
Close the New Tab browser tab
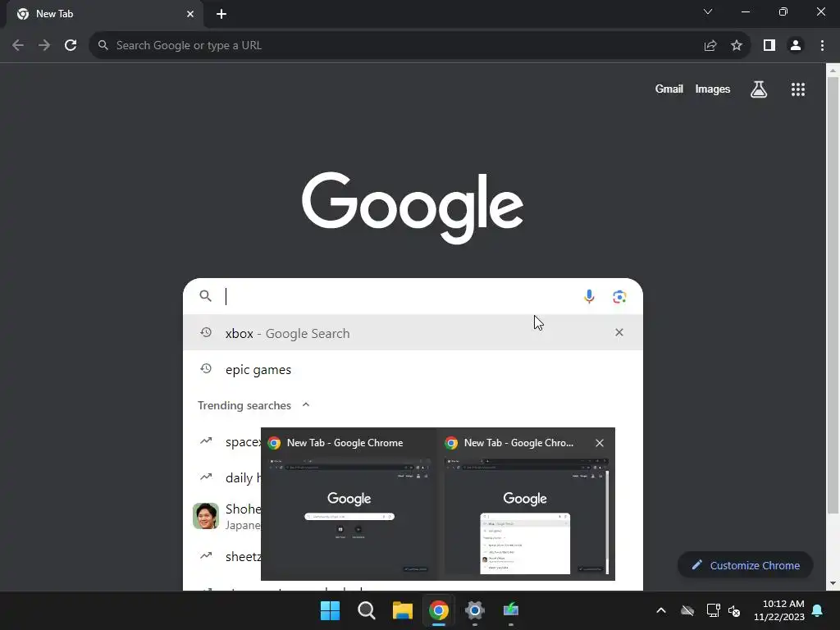pos(190,14)
